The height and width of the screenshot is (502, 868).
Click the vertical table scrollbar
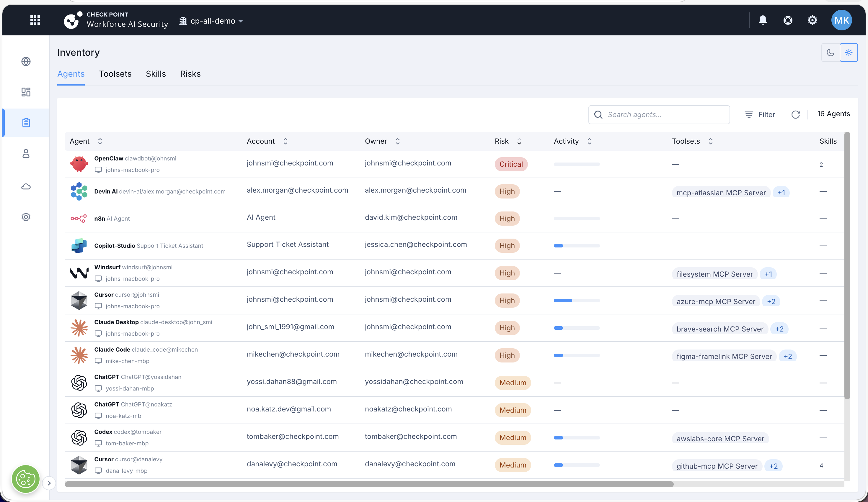[847, 266]
